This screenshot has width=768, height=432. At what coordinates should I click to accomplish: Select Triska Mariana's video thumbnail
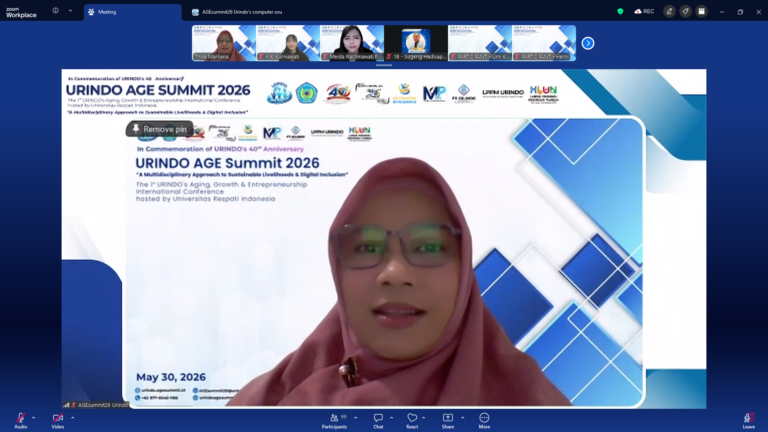click(x=224, y=43)
